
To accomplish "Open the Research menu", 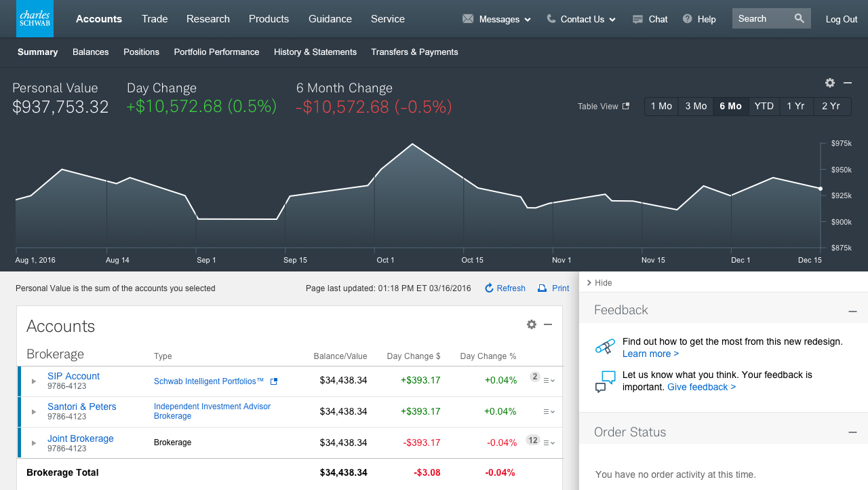I will 208,19.
